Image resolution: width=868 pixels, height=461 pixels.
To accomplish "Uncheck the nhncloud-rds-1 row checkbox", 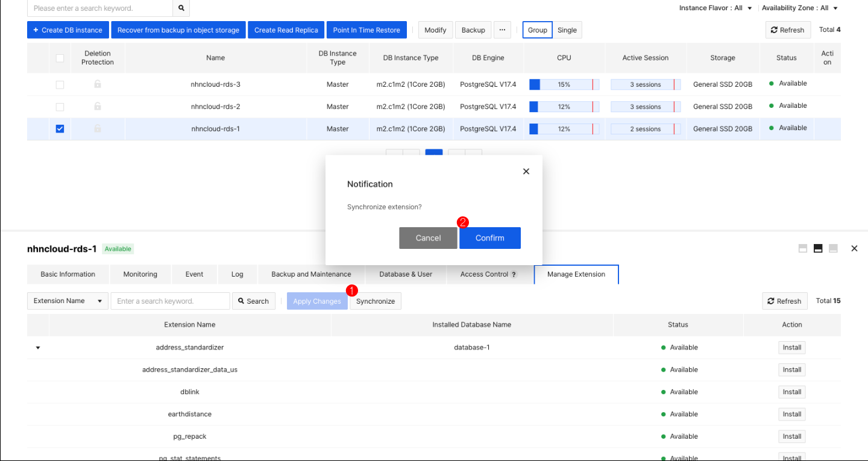I will point(60,128).
